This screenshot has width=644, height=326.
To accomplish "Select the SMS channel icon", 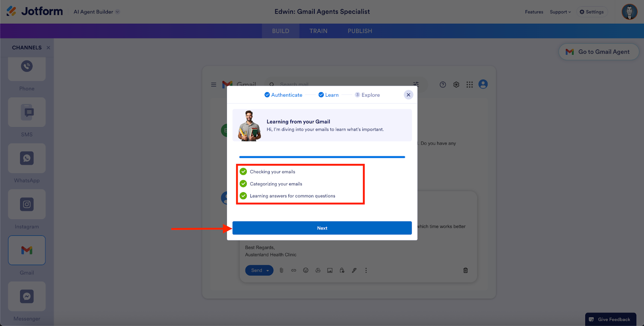I will click(27, 112).
